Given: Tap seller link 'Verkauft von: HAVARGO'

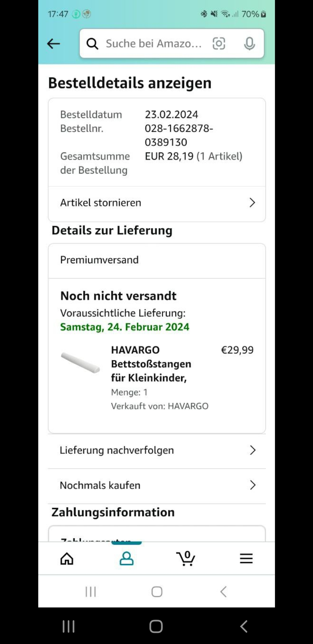Looking at the screenshot, I should [x=160, y=406].
